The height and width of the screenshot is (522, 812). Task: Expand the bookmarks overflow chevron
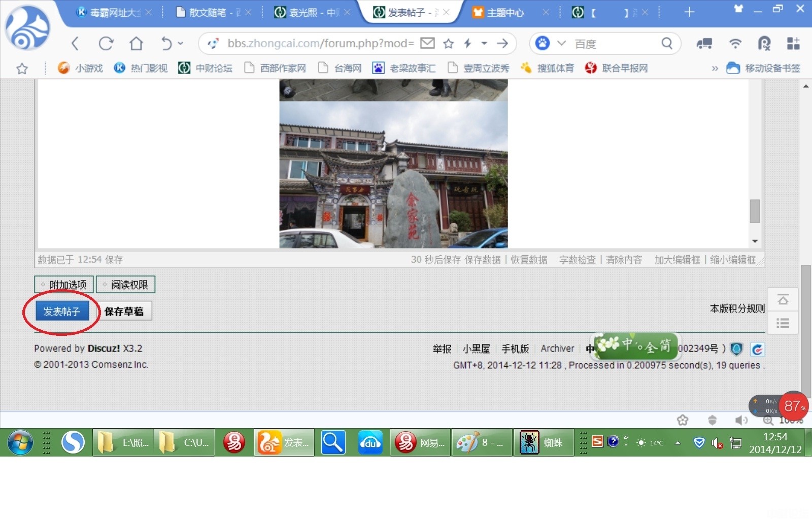coord(715,68)
